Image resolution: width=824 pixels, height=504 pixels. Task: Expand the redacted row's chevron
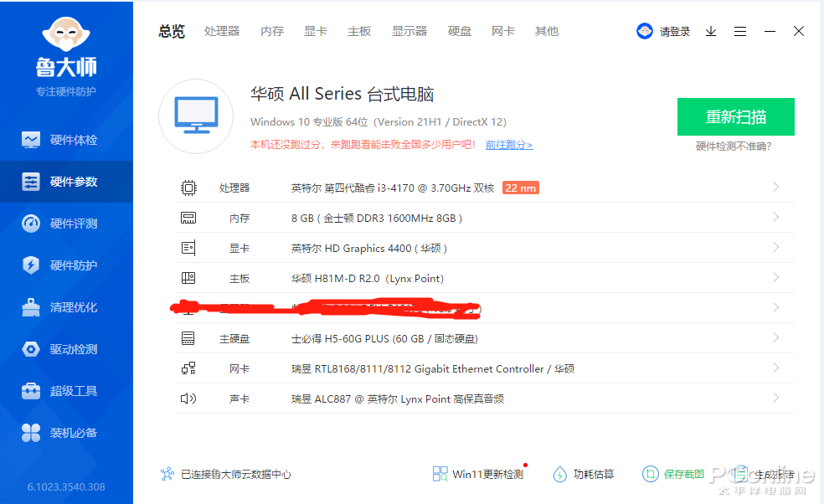pos(776,307)
